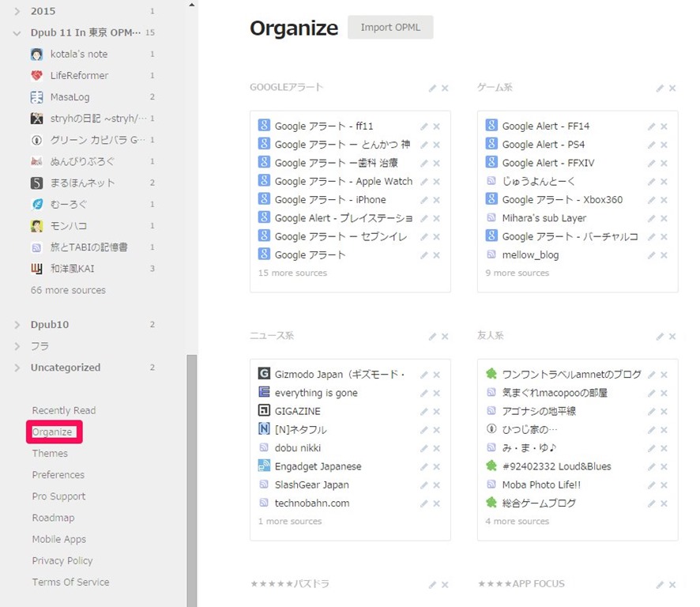This screenshot has width=700, height=607.
Task: Open Mobile Apps link
Action: coord(59,539)
